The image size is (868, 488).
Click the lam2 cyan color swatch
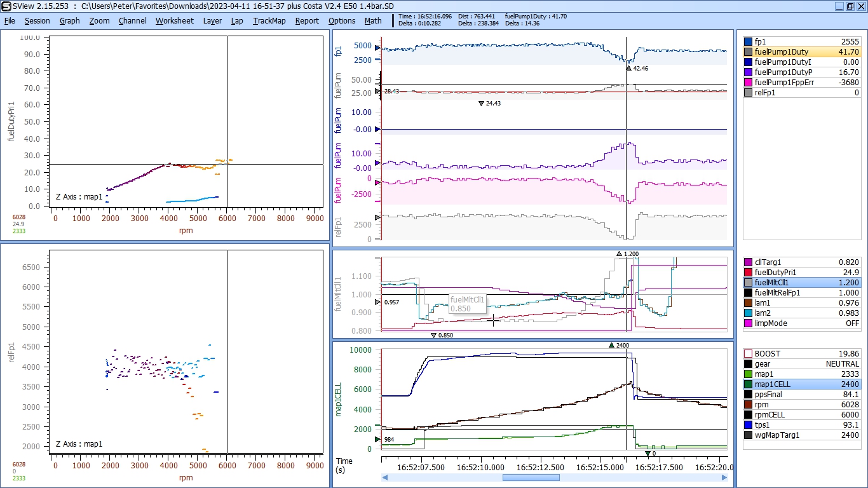748,313
